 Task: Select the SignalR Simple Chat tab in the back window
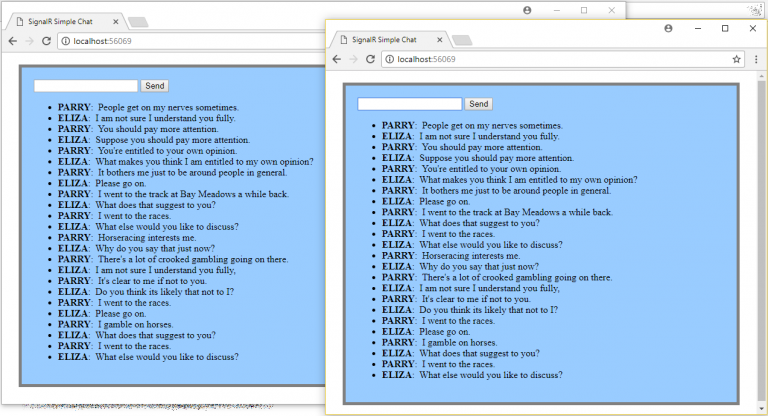[60, 21]
